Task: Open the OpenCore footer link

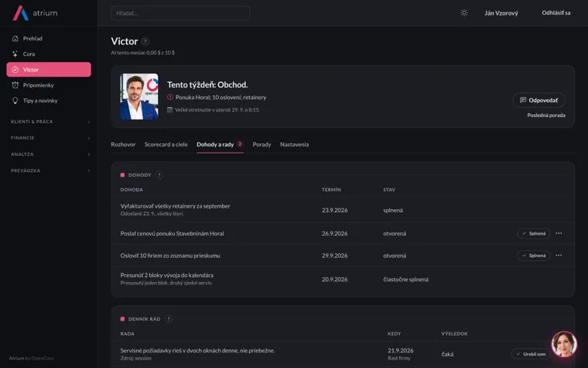Action: 42,358
